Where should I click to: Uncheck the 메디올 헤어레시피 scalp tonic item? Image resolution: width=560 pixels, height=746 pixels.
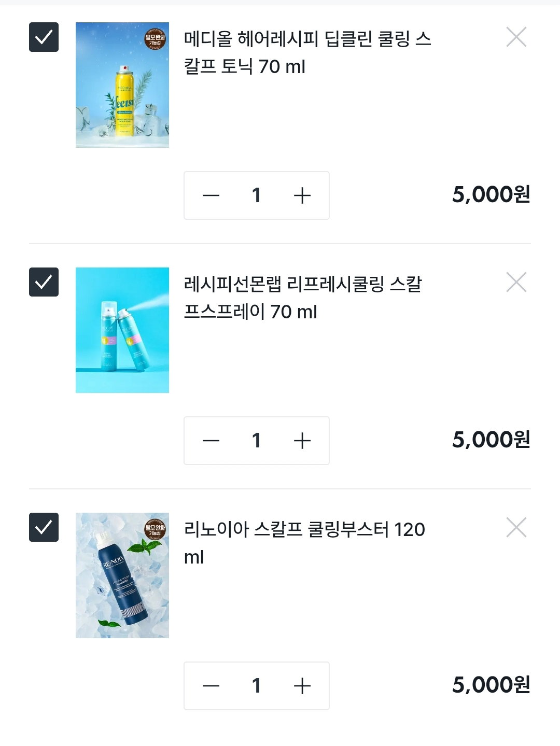coord(44,37)
